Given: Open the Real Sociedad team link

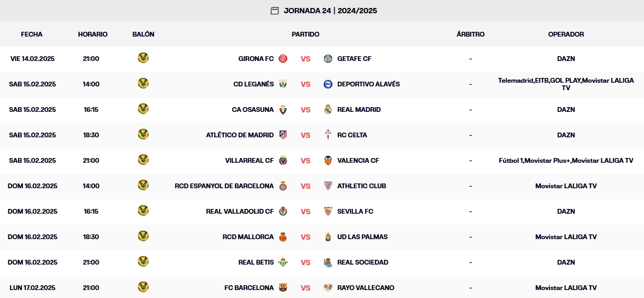Looking at the screenshot, I should tap(362, 262).
